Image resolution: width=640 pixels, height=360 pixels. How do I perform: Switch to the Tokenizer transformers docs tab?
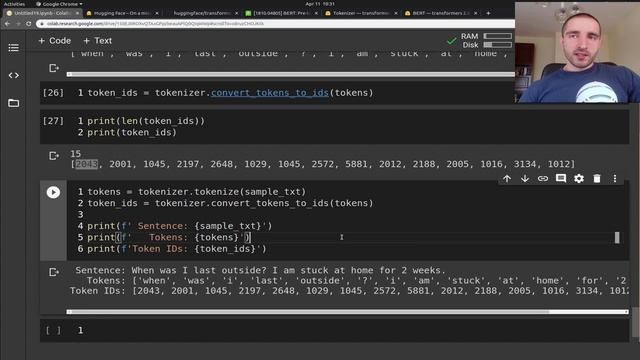click(x=361, y=13)
